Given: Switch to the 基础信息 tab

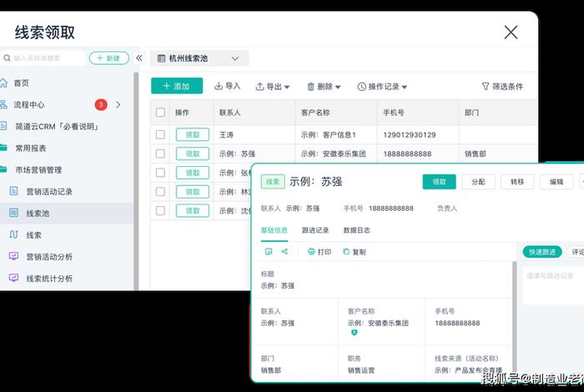Looking at the screenshot, I should 274,230.
